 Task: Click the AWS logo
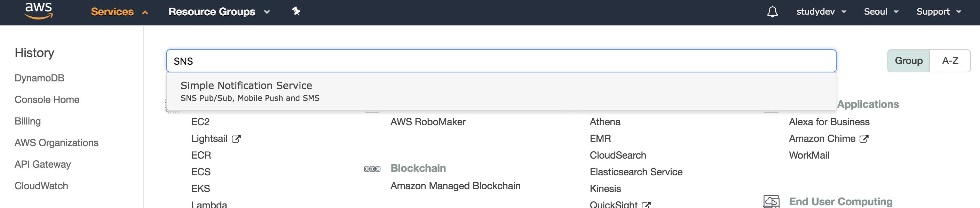coord(38,11)
